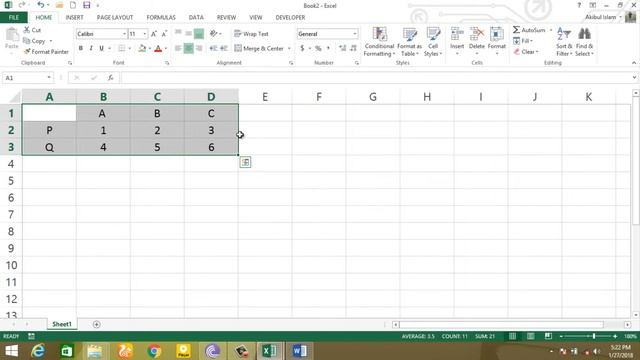Click Merge & Center button
Image resolution: width=640 pixels, height=360 pixels.
259,48
